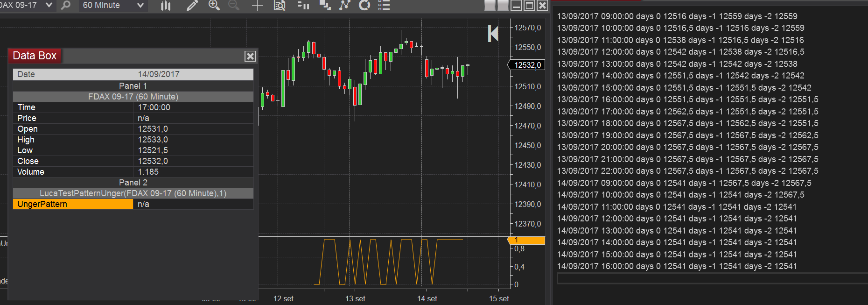Open chart Properties list icon

[x=384, y=5]
